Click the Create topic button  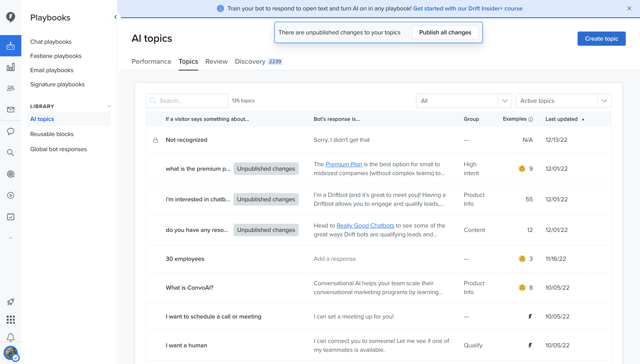pos(601,39)
